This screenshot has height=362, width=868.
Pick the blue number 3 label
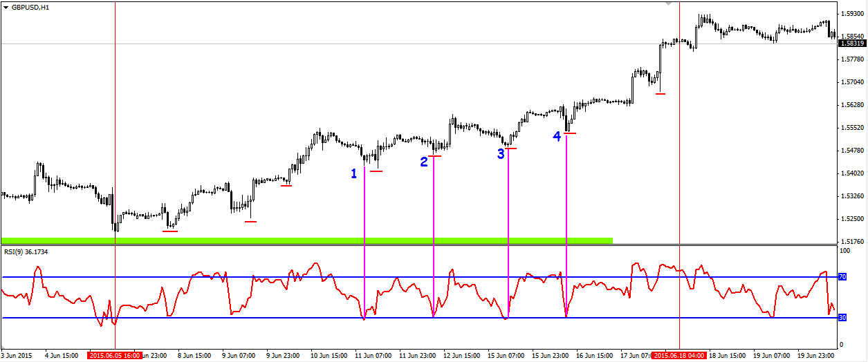pyautogui.click(x=501, y=154)
